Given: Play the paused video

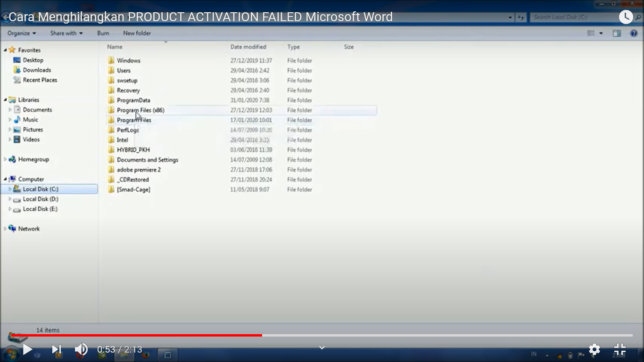Looking at the screenshot, I should coord(27,349).
